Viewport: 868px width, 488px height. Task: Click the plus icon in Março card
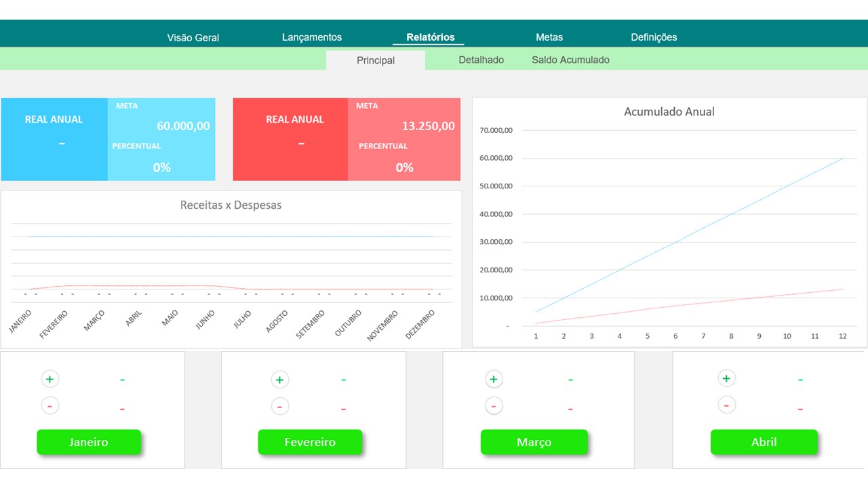tap(494, 379)
